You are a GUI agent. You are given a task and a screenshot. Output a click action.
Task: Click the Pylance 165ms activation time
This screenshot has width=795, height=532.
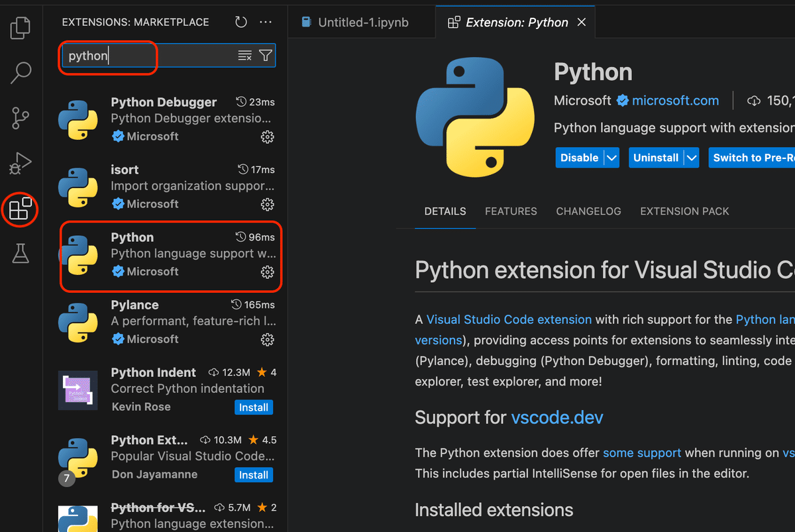tap(253, 305)
